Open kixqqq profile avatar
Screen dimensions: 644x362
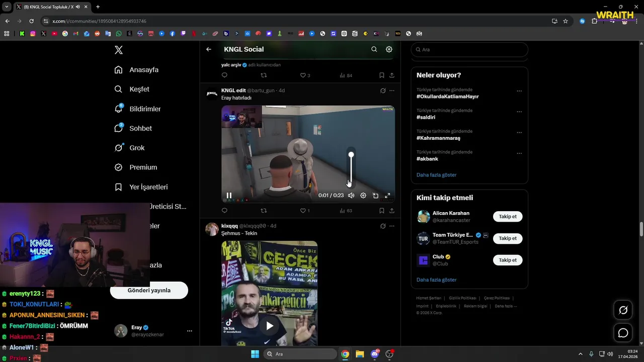212,229
